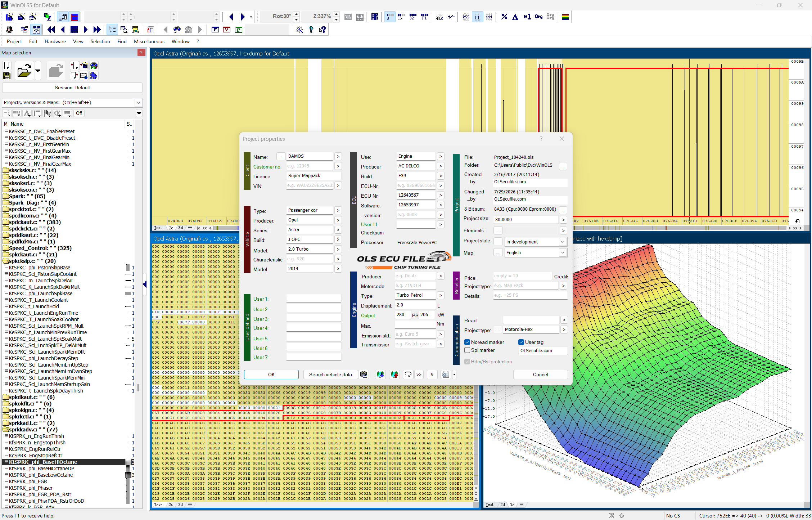Enable the Spi marker checkbox

coord(467,350)
